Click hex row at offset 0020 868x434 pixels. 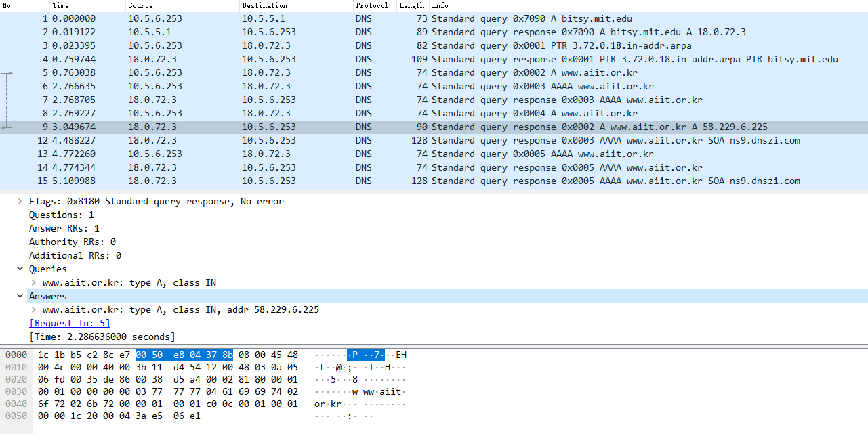[x=168, y=379]
